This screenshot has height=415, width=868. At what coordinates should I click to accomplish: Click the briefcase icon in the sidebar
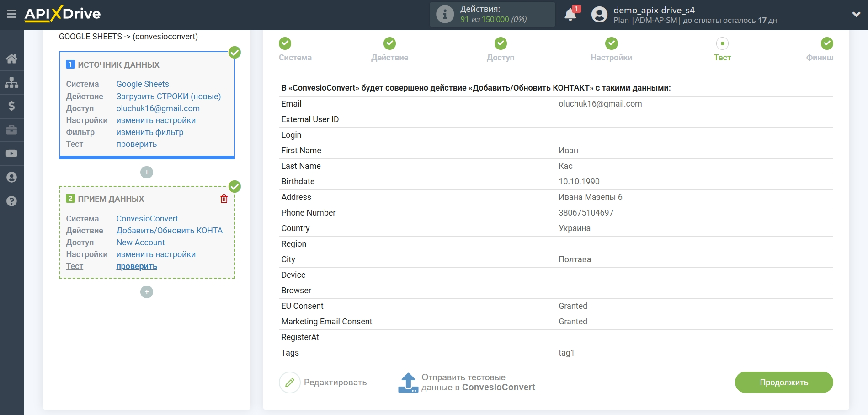[11, 130]
